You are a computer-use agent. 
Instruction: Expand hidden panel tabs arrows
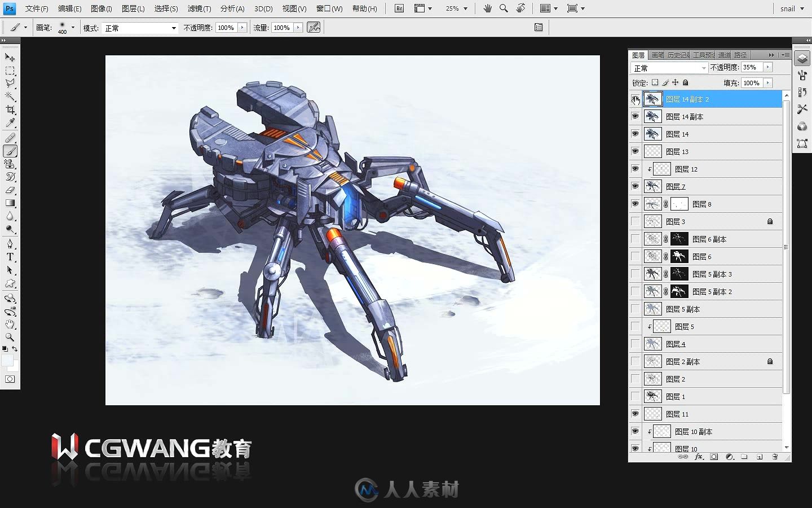[771, 55]
